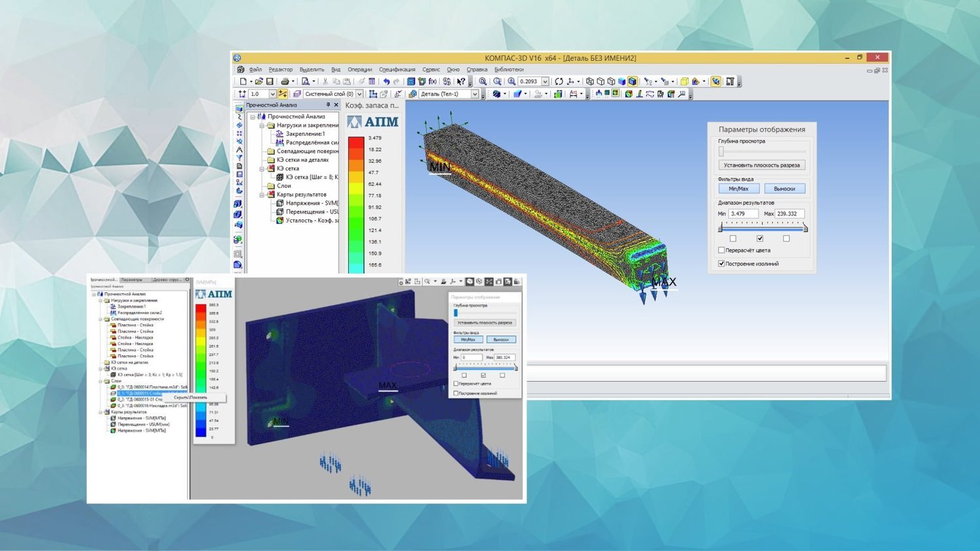Image resolution: width=980 pixels, height=551 pixels.
Task: Collapse the Карты результатов tree node
Action: pos(262,195)
